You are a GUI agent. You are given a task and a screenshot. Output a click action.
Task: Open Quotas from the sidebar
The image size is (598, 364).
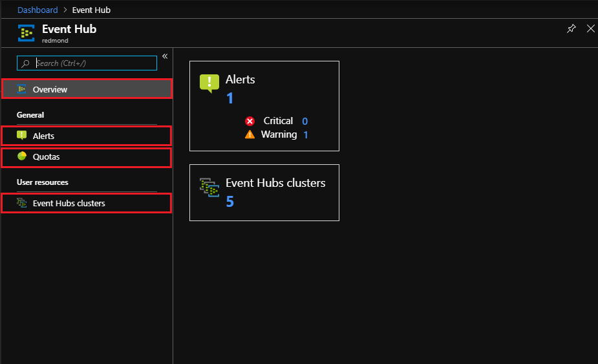[87, 158]
